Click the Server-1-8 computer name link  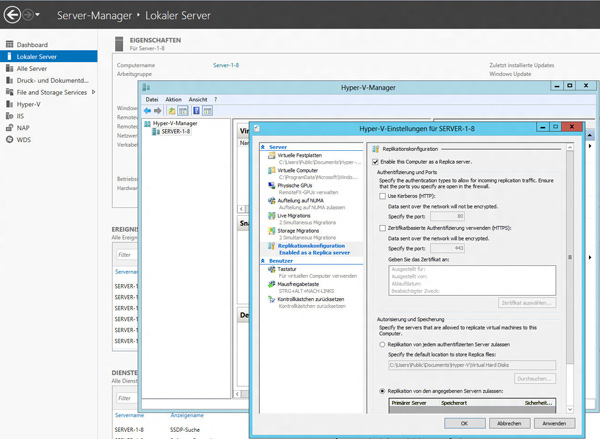point(226,65)
